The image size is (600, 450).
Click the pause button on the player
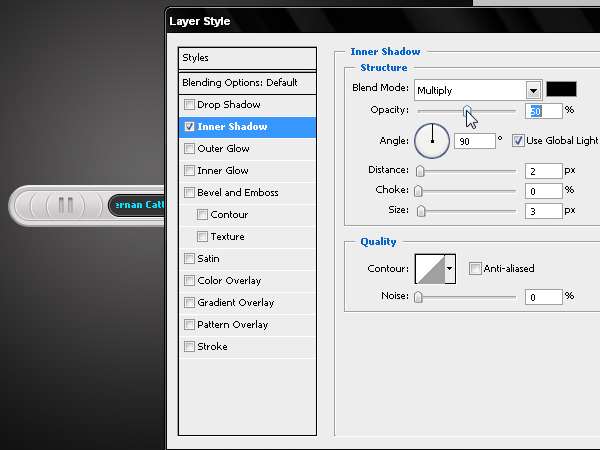tap(66, 205)
